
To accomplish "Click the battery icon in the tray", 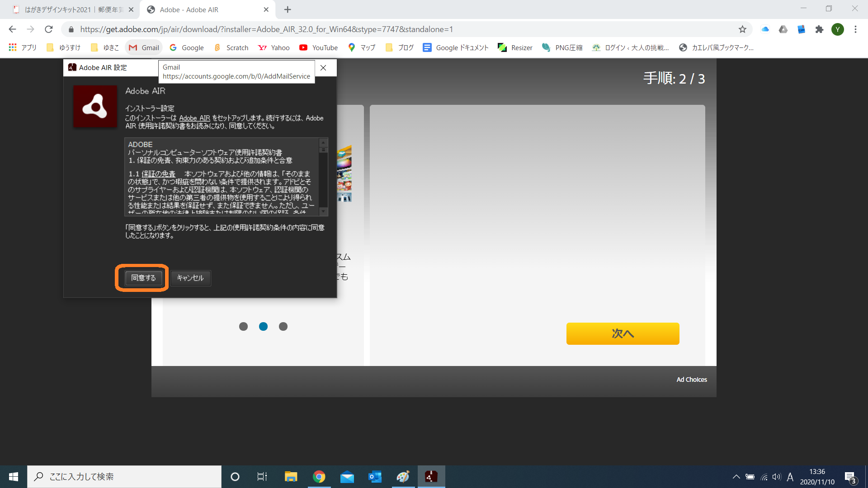I will click(x=750, y=477).
